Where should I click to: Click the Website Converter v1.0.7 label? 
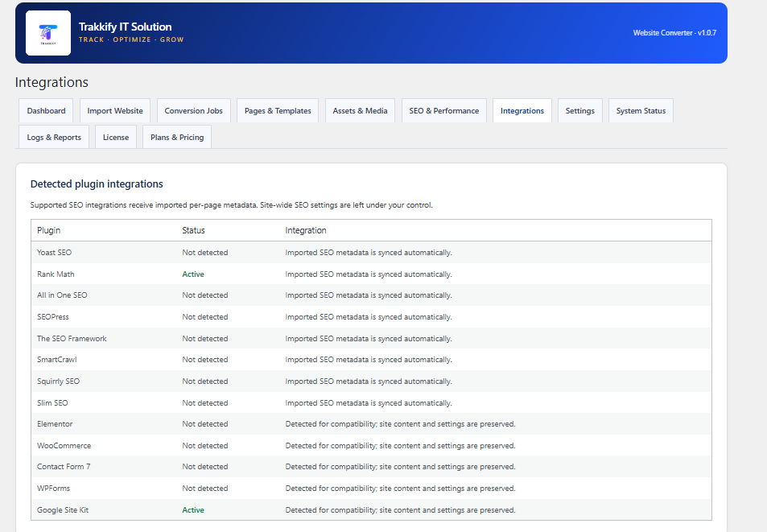[x=674, y=33]
